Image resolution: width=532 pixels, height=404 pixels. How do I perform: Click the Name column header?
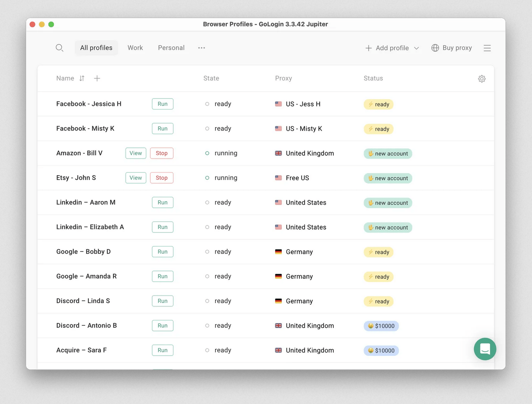(x=65, y=78)
